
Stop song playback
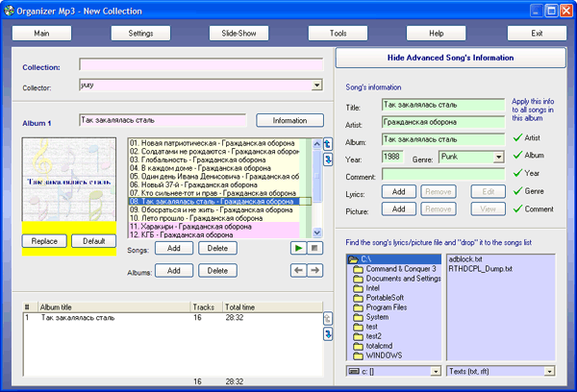click(x=314, y=248)
